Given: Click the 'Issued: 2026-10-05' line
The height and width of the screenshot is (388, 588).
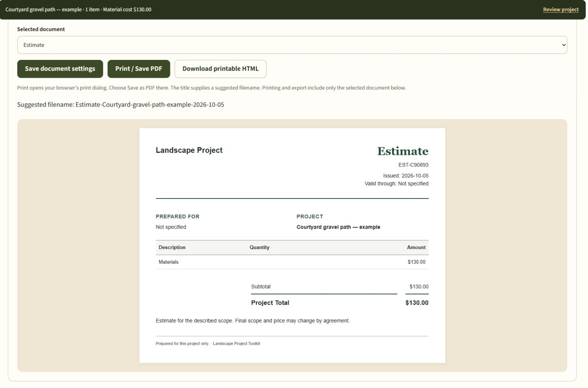Looking at the screenshot, I should (x=406, y=176).
